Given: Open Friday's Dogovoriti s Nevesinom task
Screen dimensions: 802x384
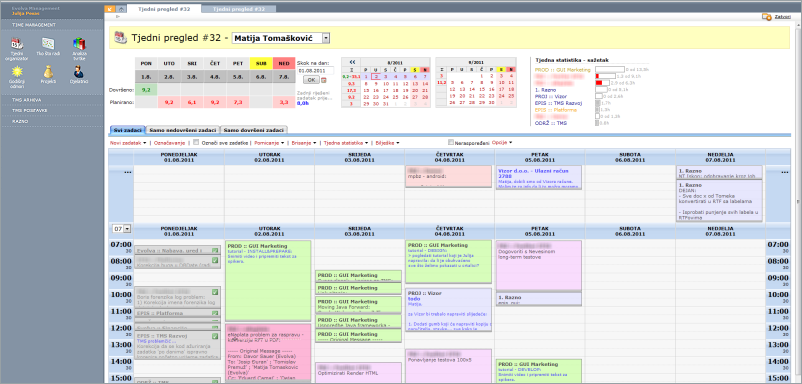Looking at the screenshot, I should 539,266.
